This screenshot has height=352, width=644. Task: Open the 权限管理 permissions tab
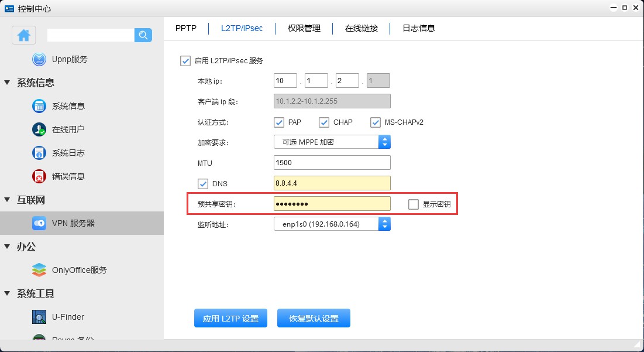[x=304, y=28]
